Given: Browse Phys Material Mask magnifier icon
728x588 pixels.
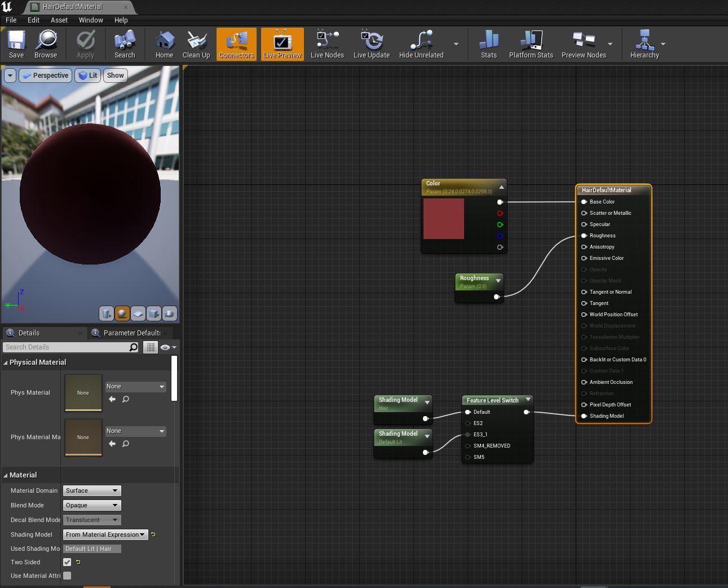Looking at the screenshot, I should click(126, 444).
